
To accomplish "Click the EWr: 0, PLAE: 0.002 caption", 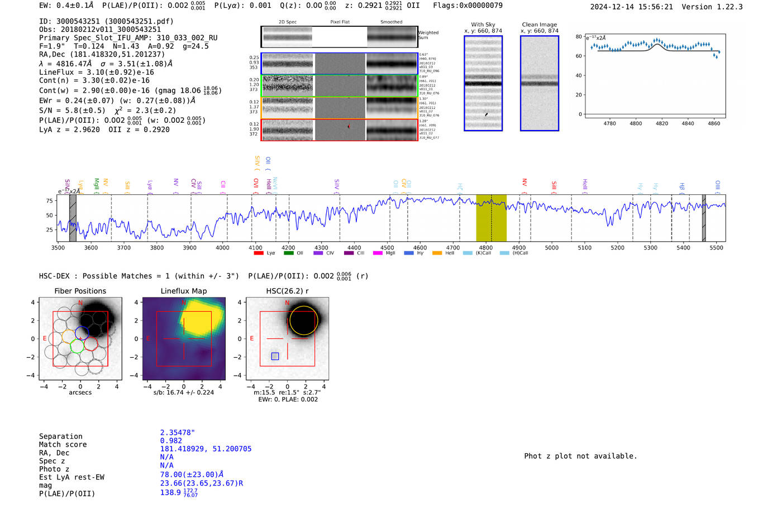I will click(288, 399).
